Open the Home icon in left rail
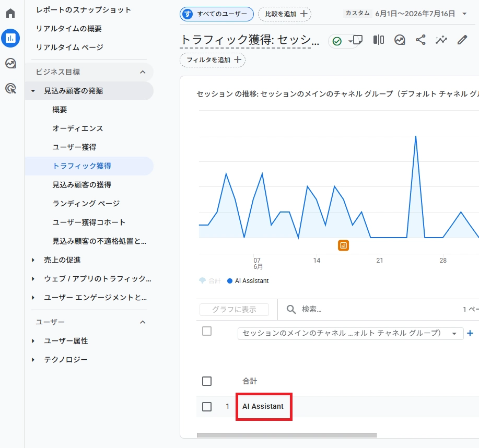479x448 pixels. pos(10,13)
